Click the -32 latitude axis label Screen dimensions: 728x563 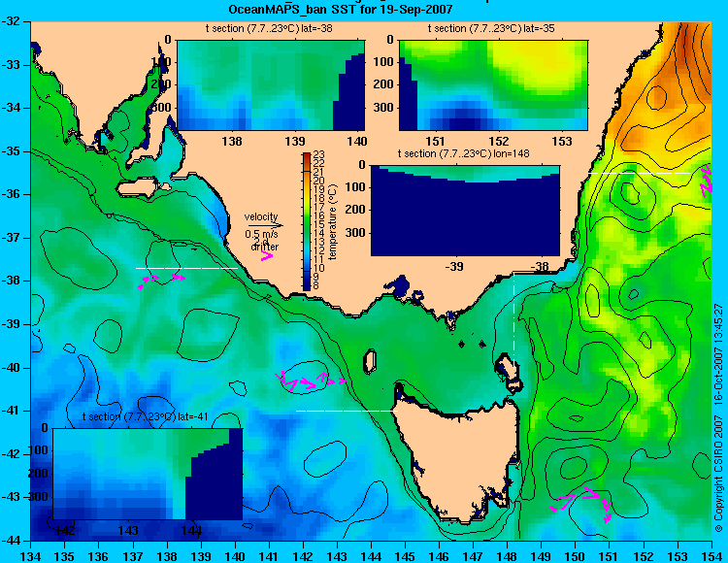tap(12, 21)
